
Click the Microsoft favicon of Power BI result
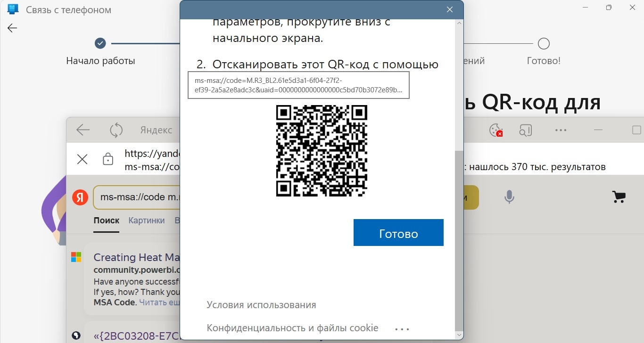[x=76, y=257]
